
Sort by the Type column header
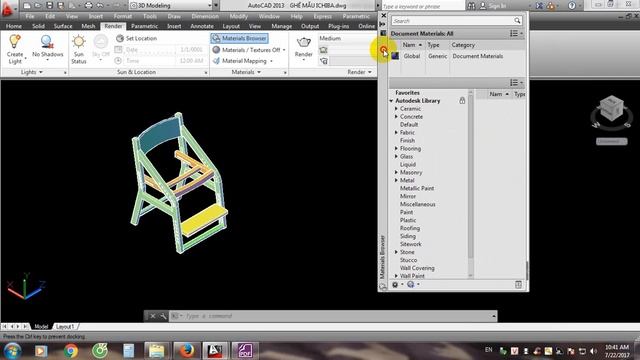point(433,45)
